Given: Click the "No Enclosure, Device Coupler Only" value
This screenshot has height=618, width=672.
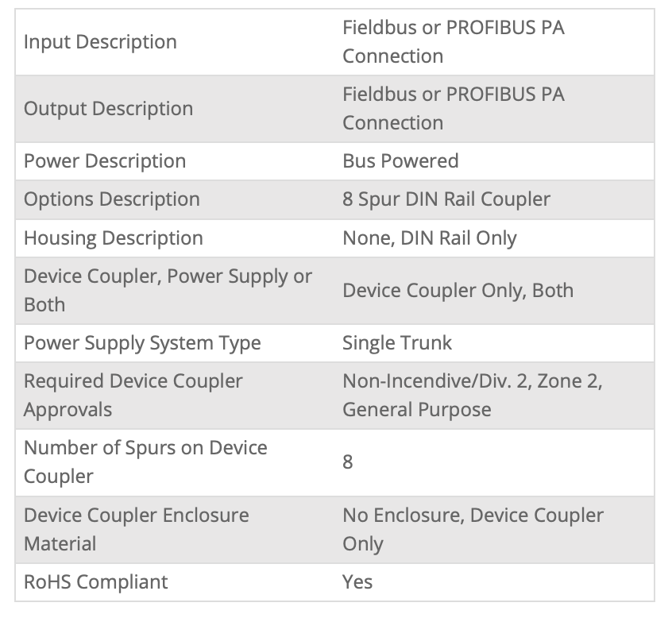Looking at the screenshot, I should click(x=473, y=529).
